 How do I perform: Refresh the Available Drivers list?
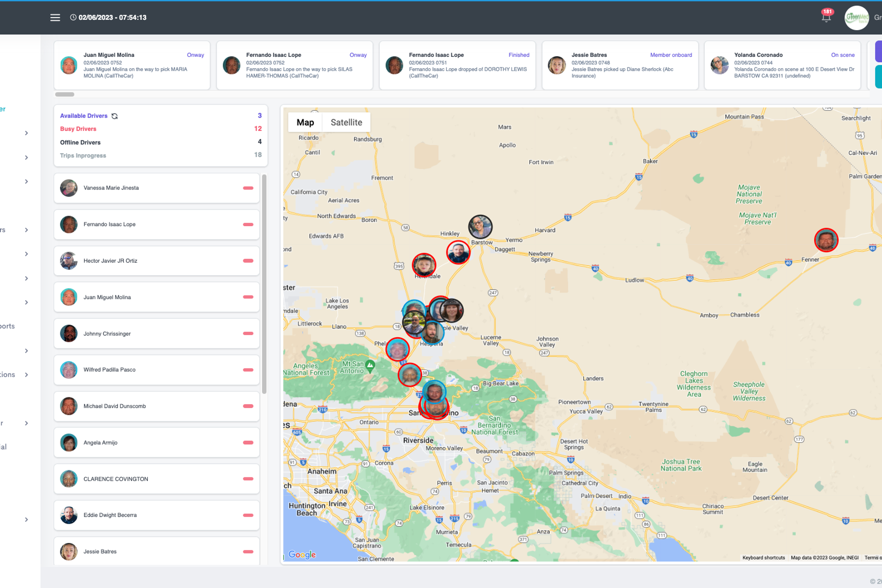pos(115,116)
